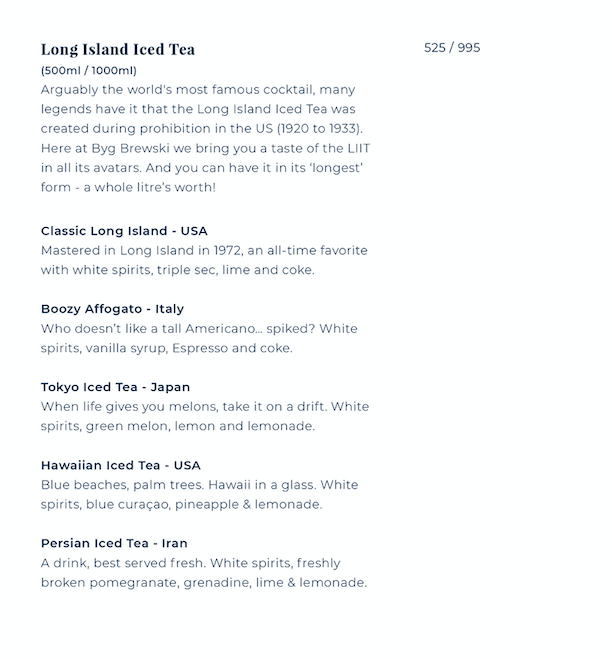612x659 pixels.
Task: Select the 995 price for 1000ml
Action: 469,48
